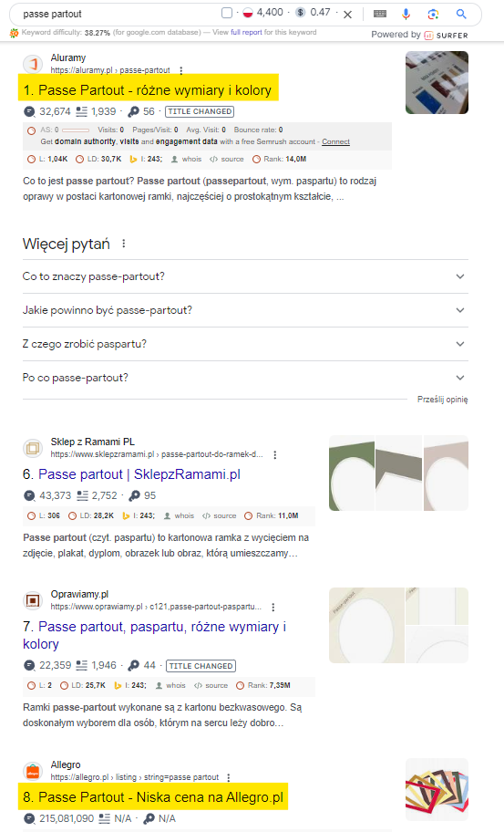Click the Semrush Connect link
504x832 pixels.
pos(335,141)
